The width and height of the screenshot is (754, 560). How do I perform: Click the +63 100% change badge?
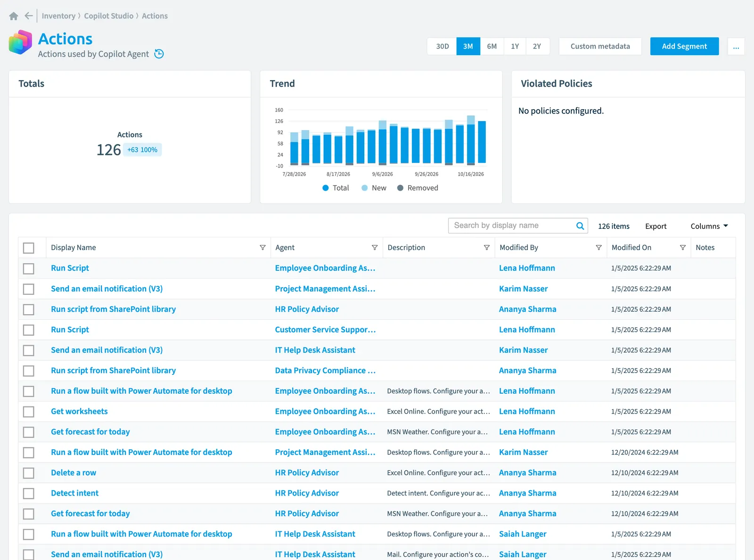pyautogui.click(x=142, y=150)
